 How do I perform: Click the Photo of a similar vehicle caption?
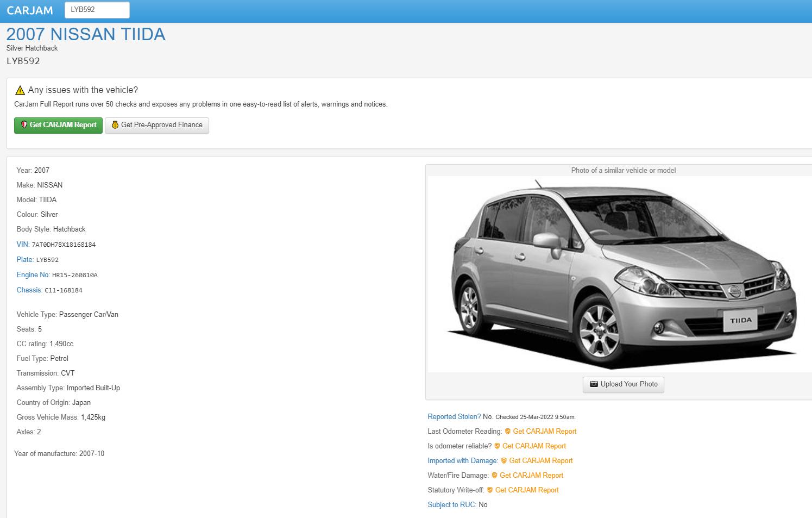coord(624,170)
